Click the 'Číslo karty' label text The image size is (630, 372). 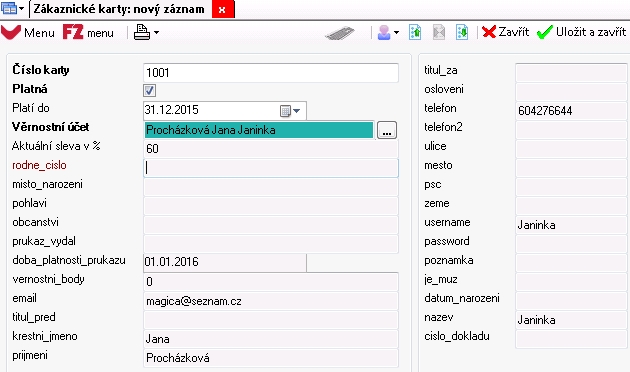[x=41, y=70]
